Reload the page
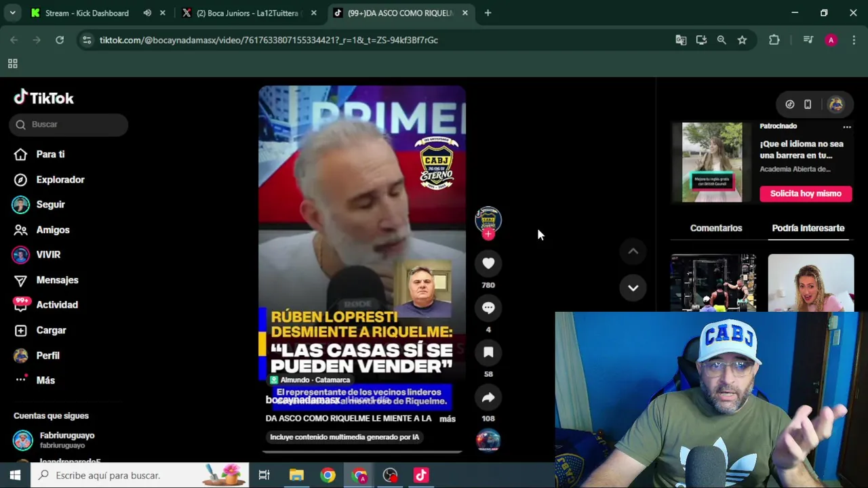Screen dimensions: 868x488 [60, 40]
